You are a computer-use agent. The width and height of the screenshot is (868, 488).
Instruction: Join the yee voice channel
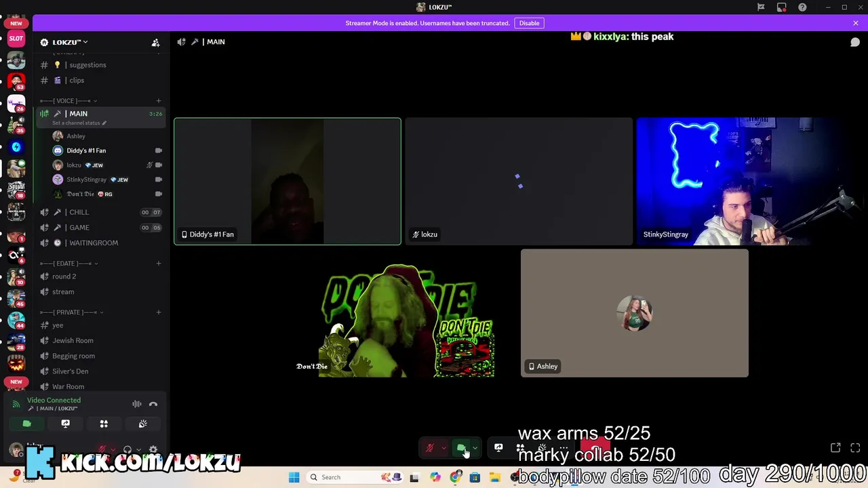tap(101, 325)
